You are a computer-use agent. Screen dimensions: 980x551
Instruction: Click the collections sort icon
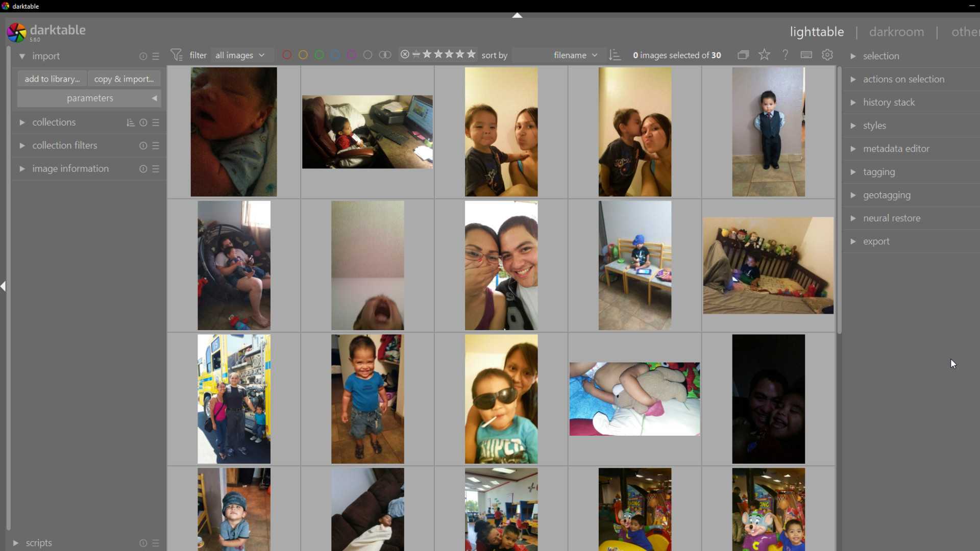click(130, 122)
